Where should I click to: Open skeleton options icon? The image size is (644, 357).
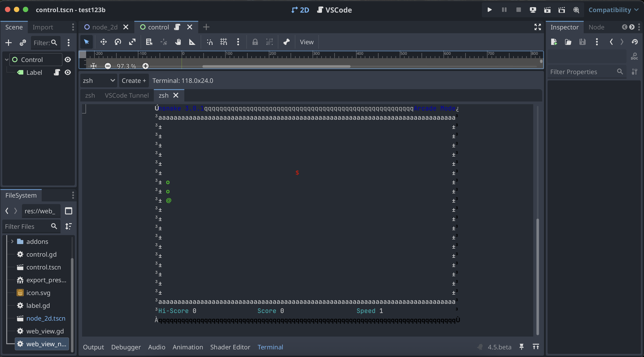[x=287, y=42]
